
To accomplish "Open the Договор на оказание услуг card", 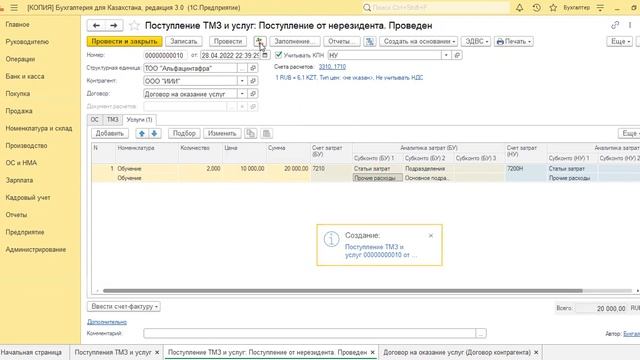I will (x=253, y=94).
